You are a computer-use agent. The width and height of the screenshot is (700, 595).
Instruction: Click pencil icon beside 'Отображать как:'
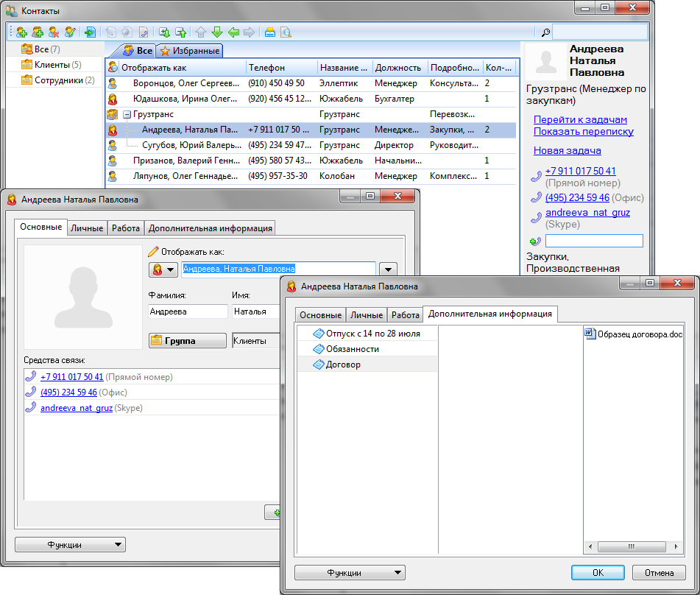(x=153, y=252)
